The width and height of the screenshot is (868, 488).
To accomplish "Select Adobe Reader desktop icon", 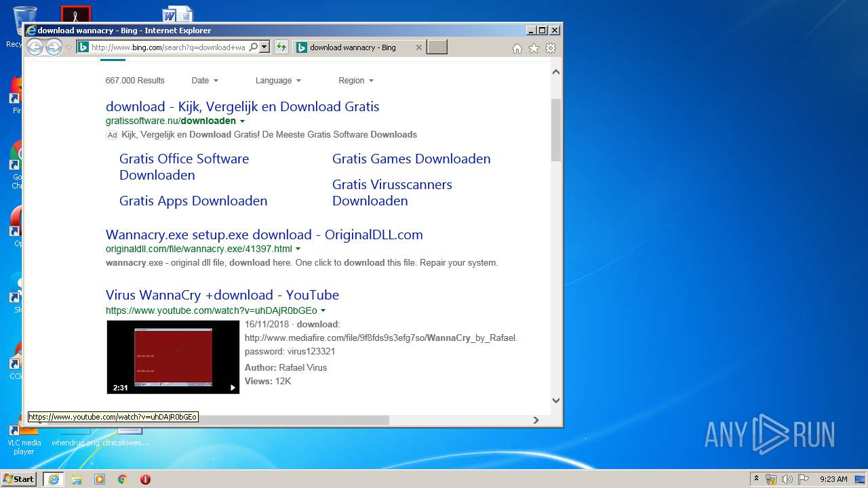I will coord(75,15).
